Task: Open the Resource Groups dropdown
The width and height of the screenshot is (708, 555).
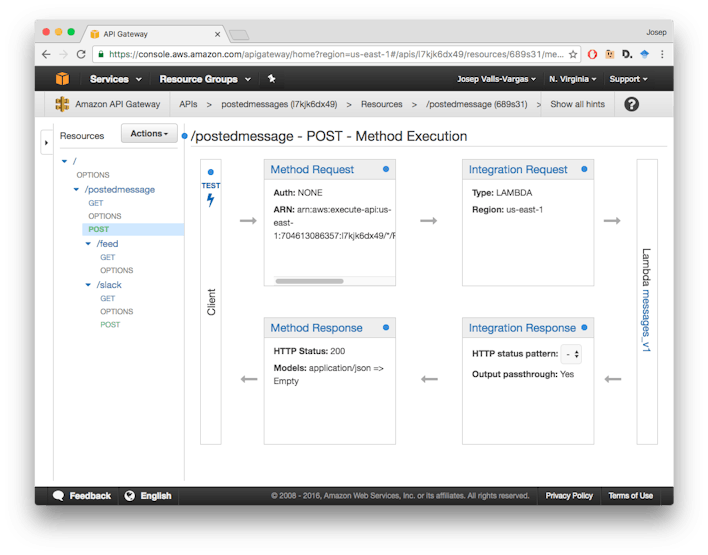Action: [x=205, y=79]
